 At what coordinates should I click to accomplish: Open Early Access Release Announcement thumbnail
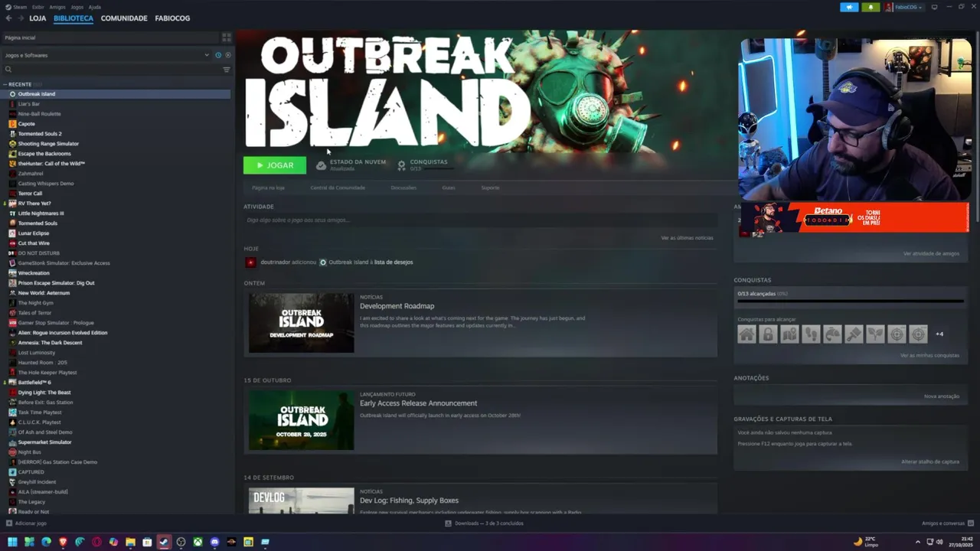[x=302, y=420]
